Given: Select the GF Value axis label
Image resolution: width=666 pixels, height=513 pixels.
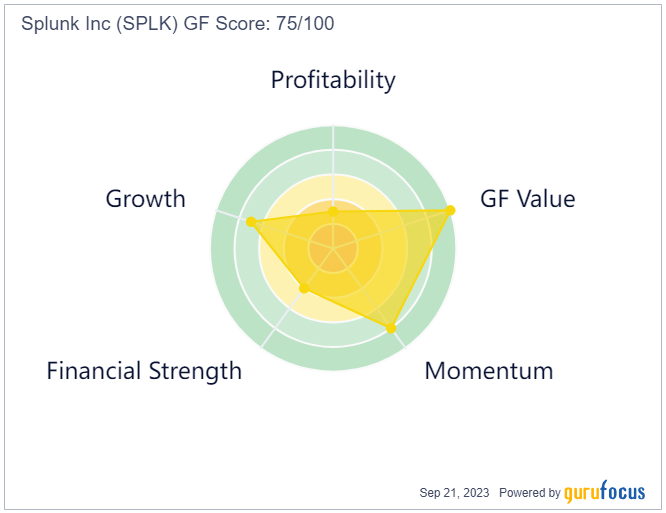Looking at the screenshot, I should (528, 198).
